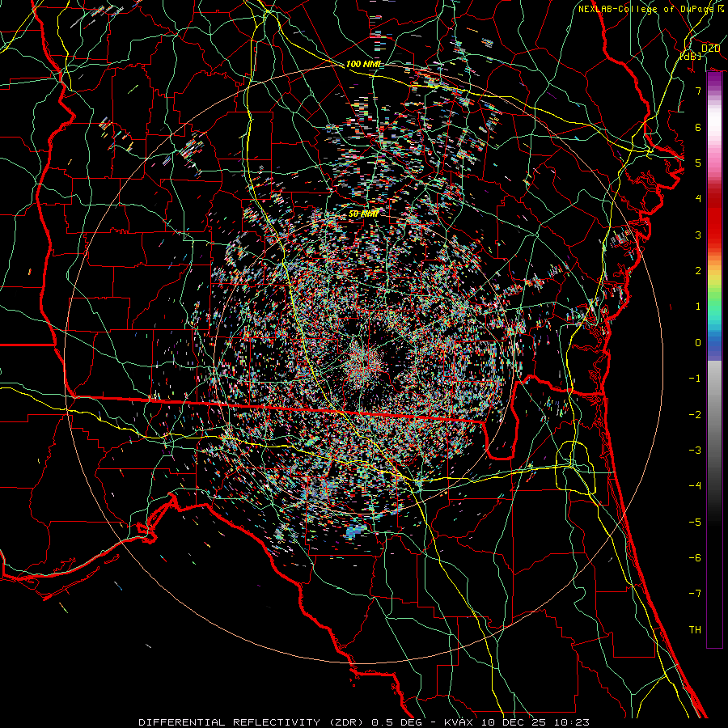Click the TH threshold label on scale
This screenshot has height=728, width=728.
[x=695, y=629]
